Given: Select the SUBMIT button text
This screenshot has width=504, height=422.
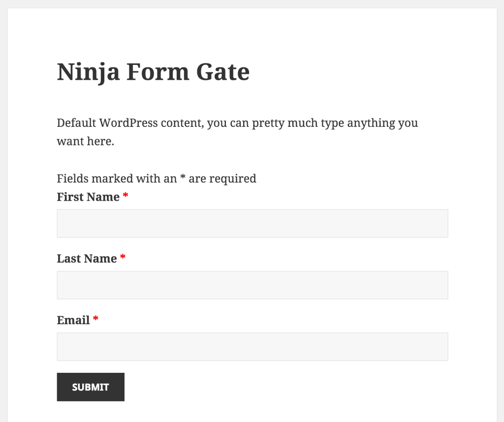Looking at the screenshot, I should (90, 387).
